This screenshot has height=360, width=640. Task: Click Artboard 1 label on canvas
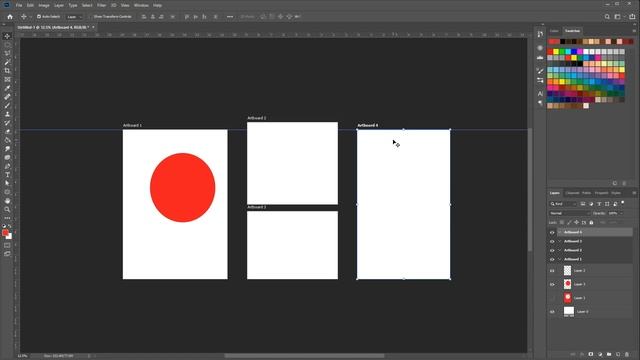(x=132, y=125)
